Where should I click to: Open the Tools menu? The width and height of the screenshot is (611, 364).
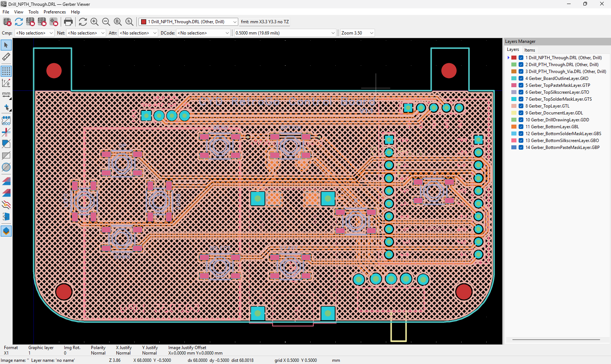point(33,12)
